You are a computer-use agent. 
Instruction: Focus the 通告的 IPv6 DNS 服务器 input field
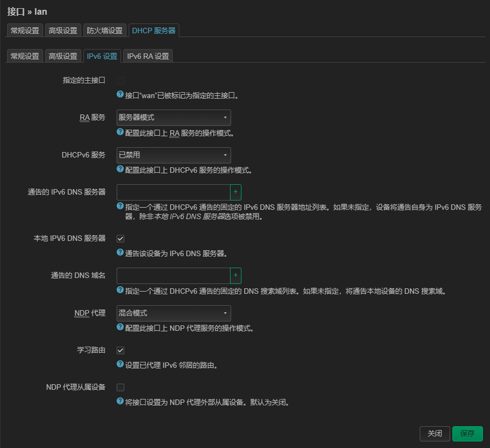(173, 192)
